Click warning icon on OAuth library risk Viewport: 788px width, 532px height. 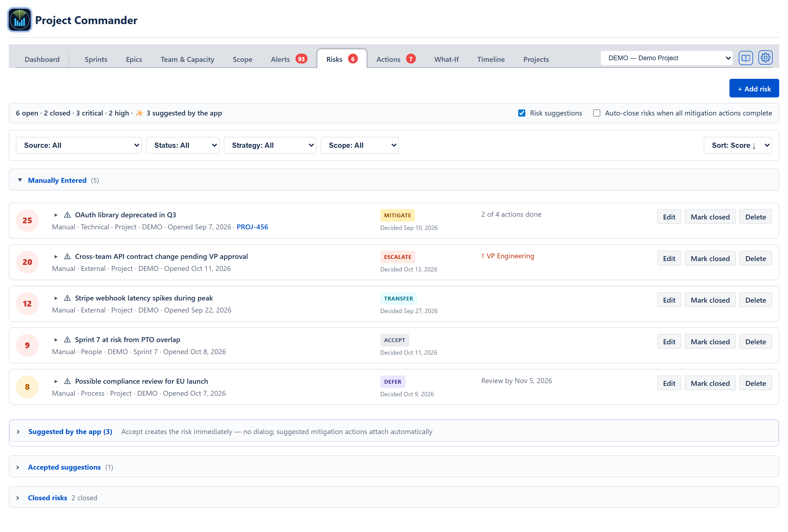pyautogui.click(x=67, y=215)
